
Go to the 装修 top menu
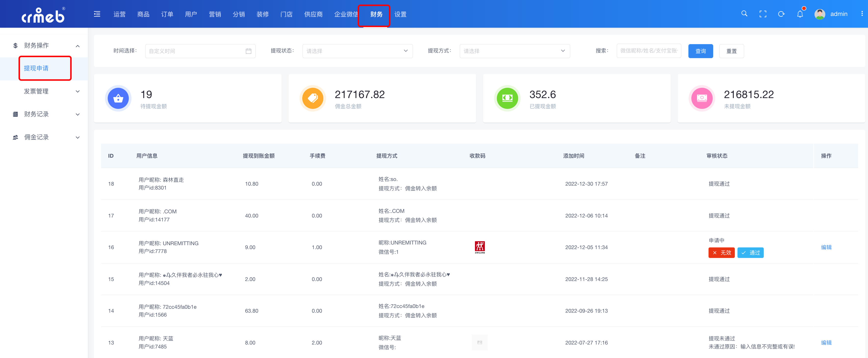tap(263, 14)
